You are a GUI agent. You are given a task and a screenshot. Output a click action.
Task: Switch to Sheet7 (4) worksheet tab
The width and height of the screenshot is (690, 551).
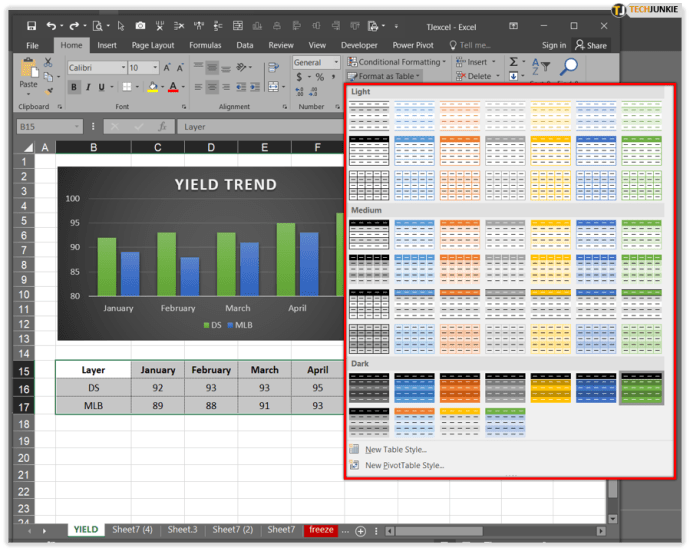click(132, 529)
